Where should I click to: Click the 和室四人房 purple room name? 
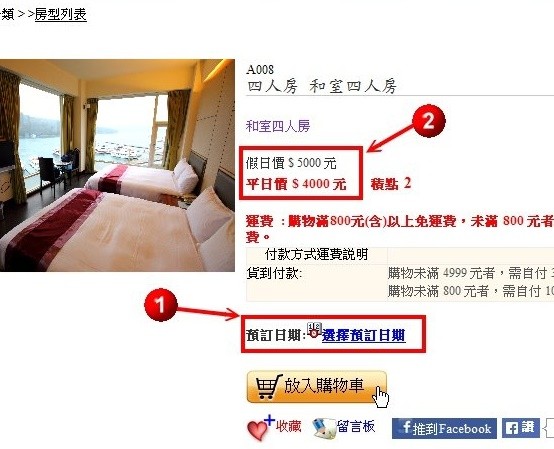(x=278, y=126)
